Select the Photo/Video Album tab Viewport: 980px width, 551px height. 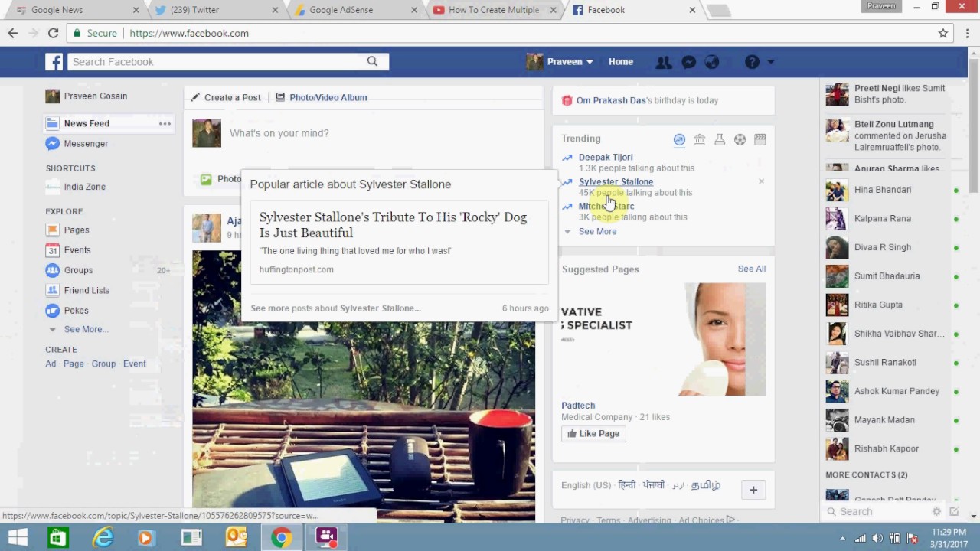pyautogui.click(x=321, y=97)
